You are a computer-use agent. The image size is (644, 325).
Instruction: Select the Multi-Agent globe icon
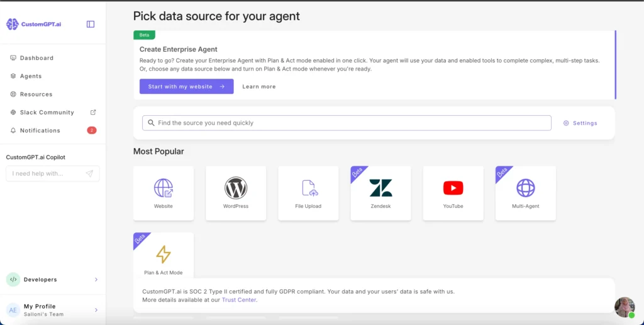click(526, 188)
